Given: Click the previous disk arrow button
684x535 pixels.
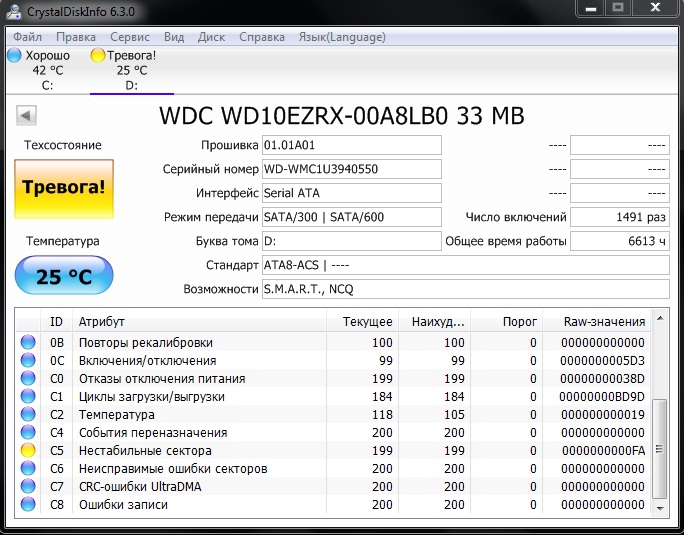Looking at the screenshot, I should coord(26,116).
